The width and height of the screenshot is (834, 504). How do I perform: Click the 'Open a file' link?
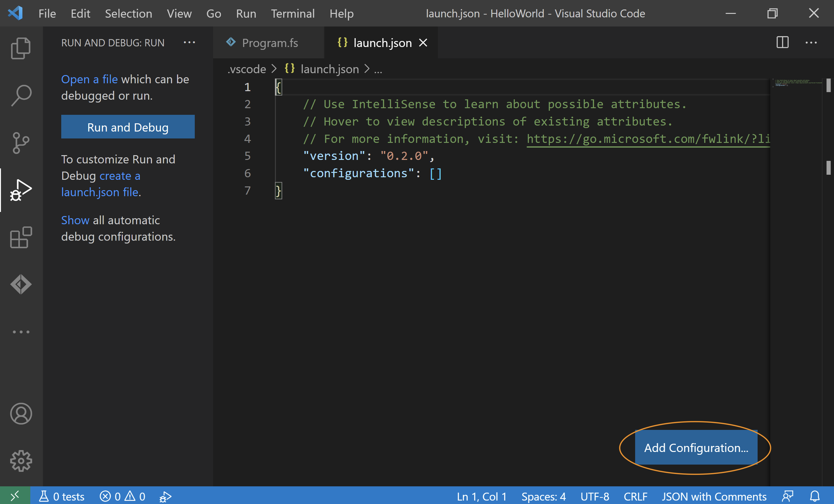pos(89,79)
